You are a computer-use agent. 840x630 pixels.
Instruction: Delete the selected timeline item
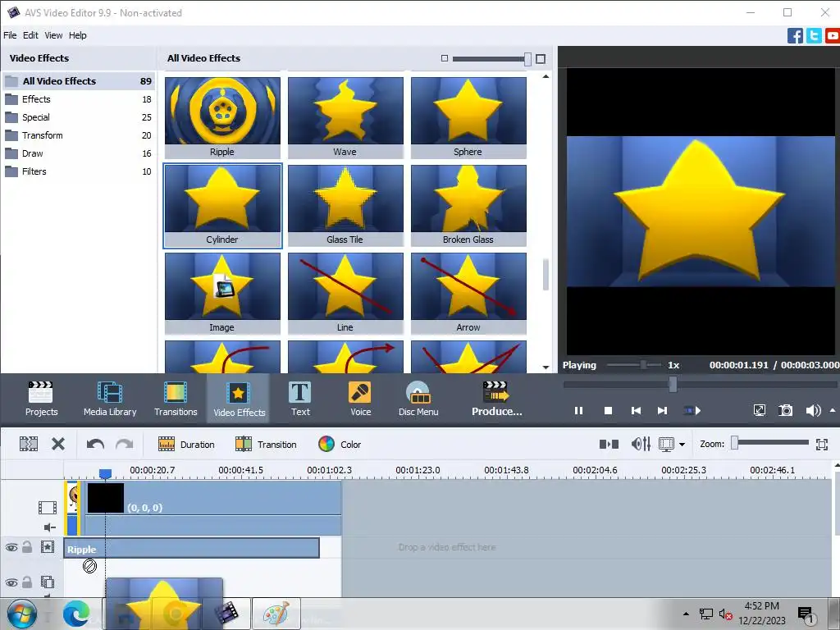coord(58,444)
